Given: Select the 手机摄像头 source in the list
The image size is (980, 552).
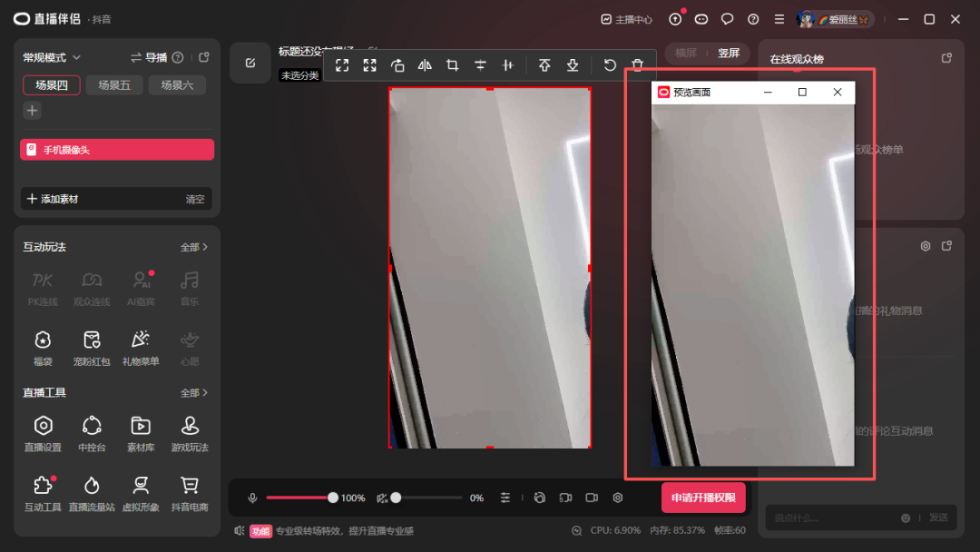Looking at the screenshot, I should coord(117,150).
